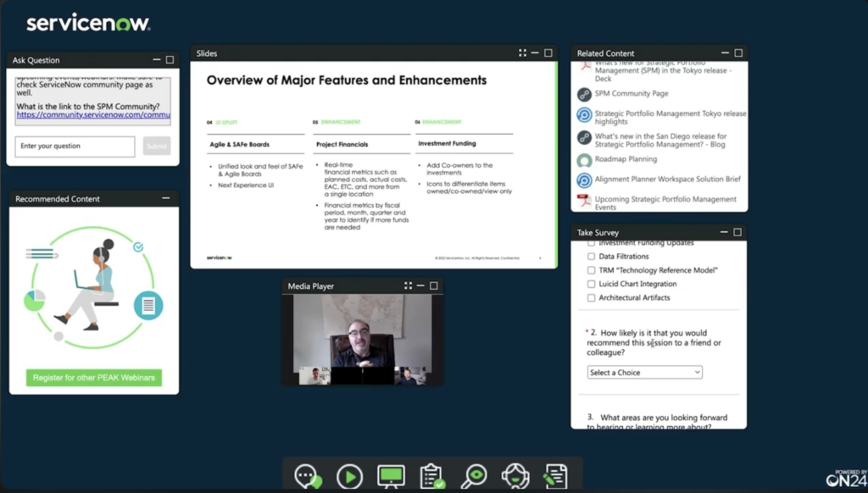
Task: Click the document with pencil dock icon
Action: click(x=555, y=476)
